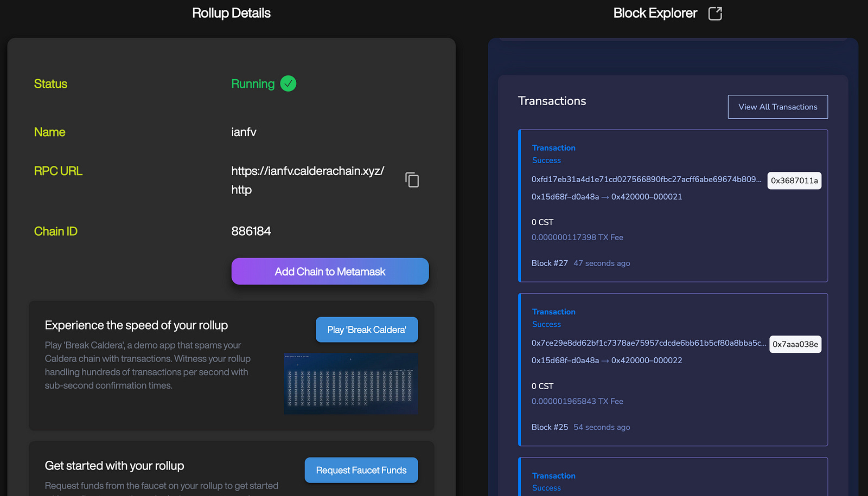Click the RPC URL label
Image resolution: width=868 pixels, height=496 pixels.
58,171
